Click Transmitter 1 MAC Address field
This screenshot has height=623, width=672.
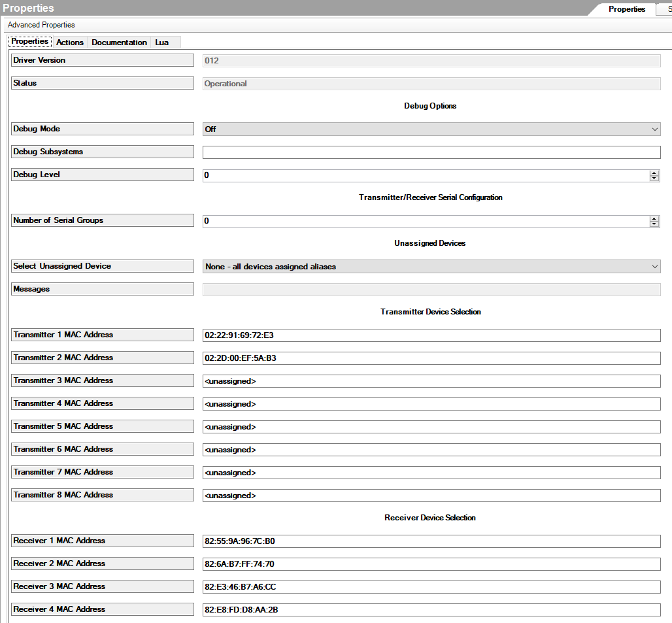click(x=431, y=335)
